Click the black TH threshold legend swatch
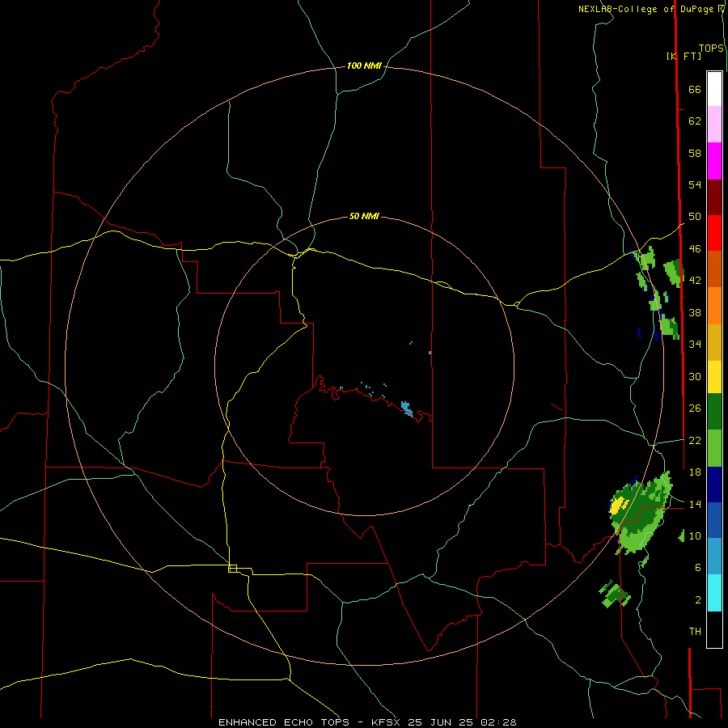This screenshot has height=728, width=728. tap(714, 629)
